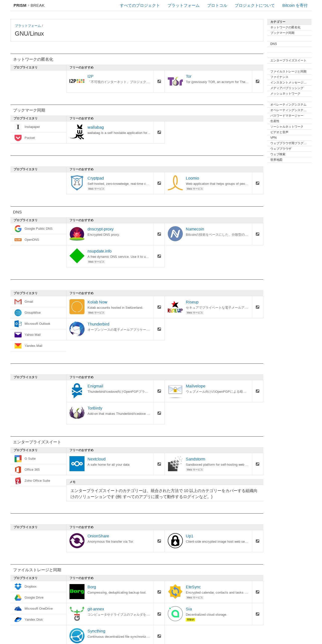Go to PRISM BREAK home logo
Image resolution: width=322 pixels, height=644 pixels.
click(29, 6)
